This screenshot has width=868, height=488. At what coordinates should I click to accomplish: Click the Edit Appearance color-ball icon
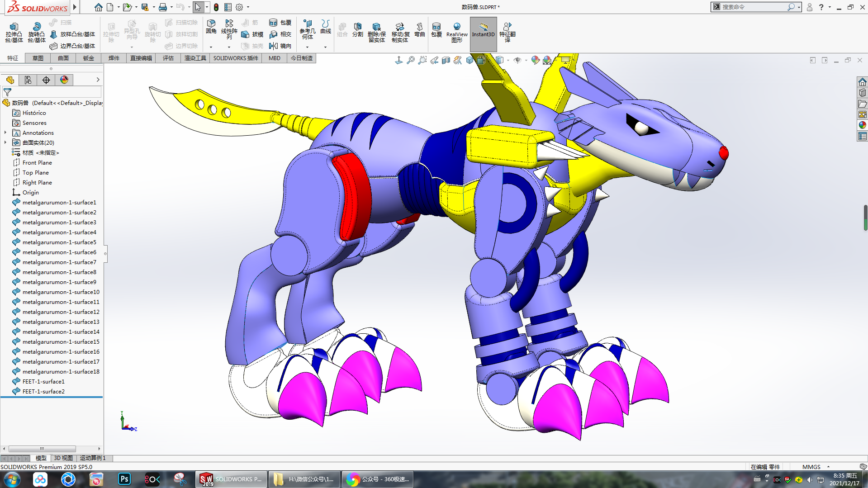click(536, 60)
